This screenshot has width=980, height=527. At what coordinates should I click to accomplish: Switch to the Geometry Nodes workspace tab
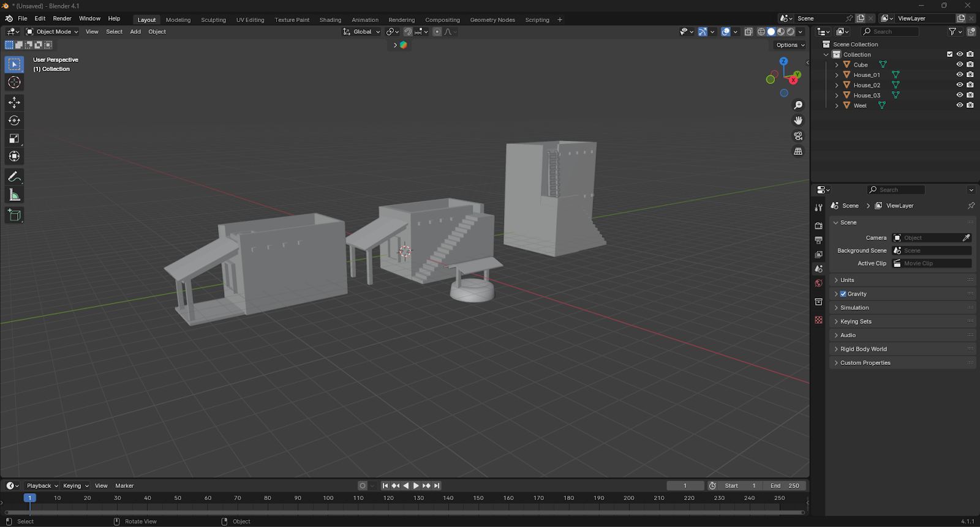[x=492, y=20]
